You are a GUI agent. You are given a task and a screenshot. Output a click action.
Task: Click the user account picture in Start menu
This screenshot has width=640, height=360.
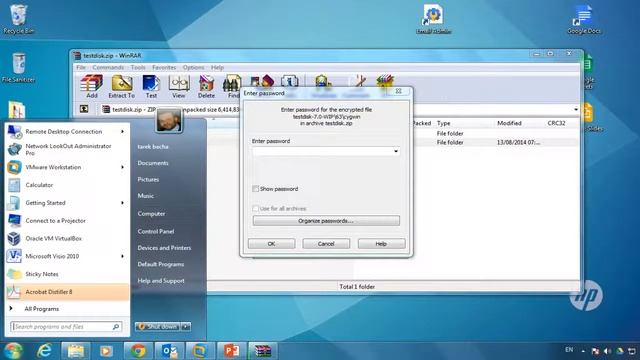click(x=169, y=120)
